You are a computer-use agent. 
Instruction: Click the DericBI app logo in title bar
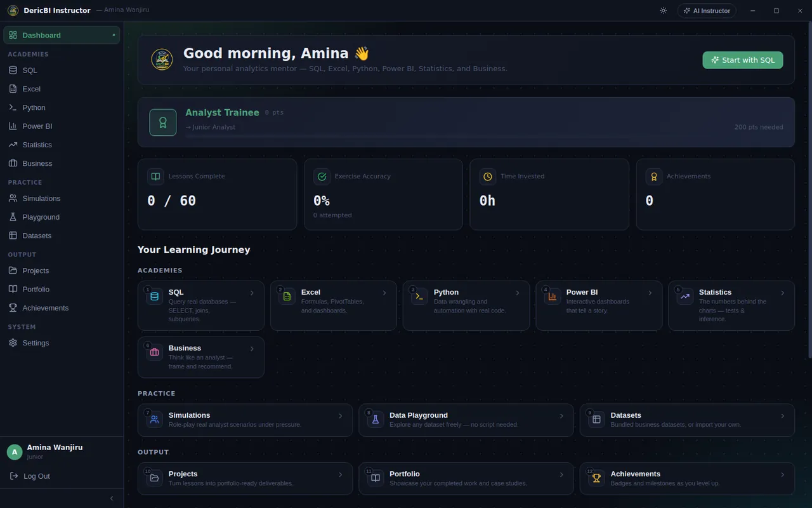pyautogui.click(x=13, y=10)
